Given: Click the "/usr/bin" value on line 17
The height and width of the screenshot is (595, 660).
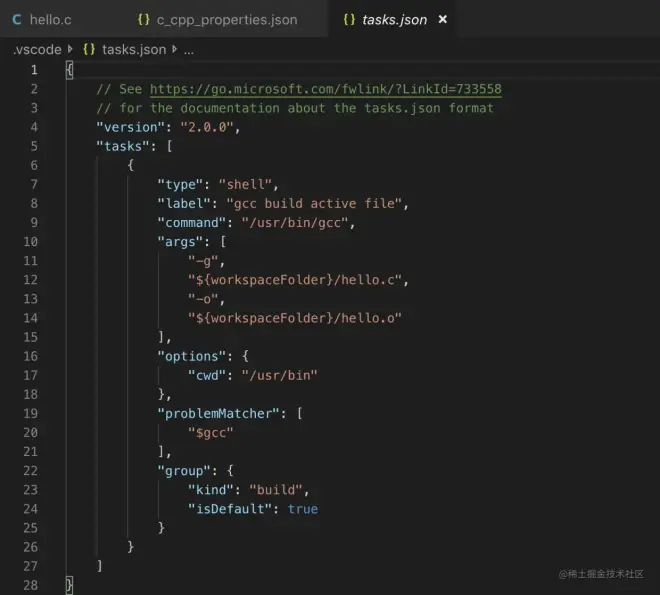Looking at the screenshot, I should pos(279,375).
